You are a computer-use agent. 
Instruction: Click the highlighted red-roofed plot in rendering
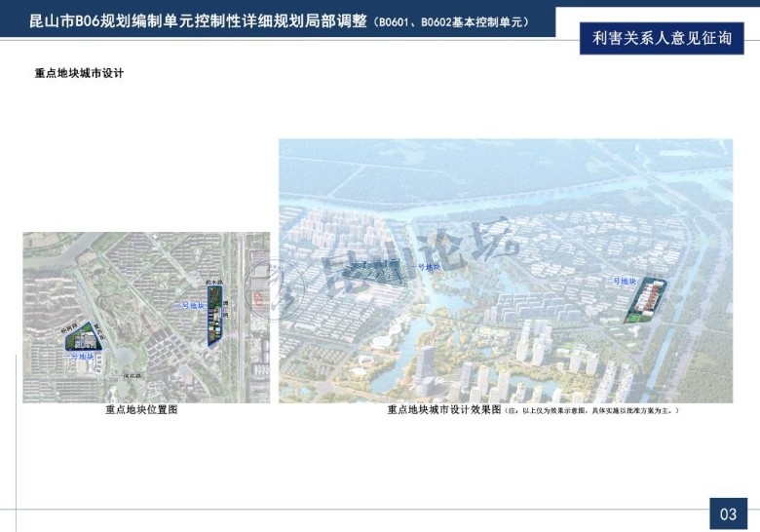click(645, 301)
